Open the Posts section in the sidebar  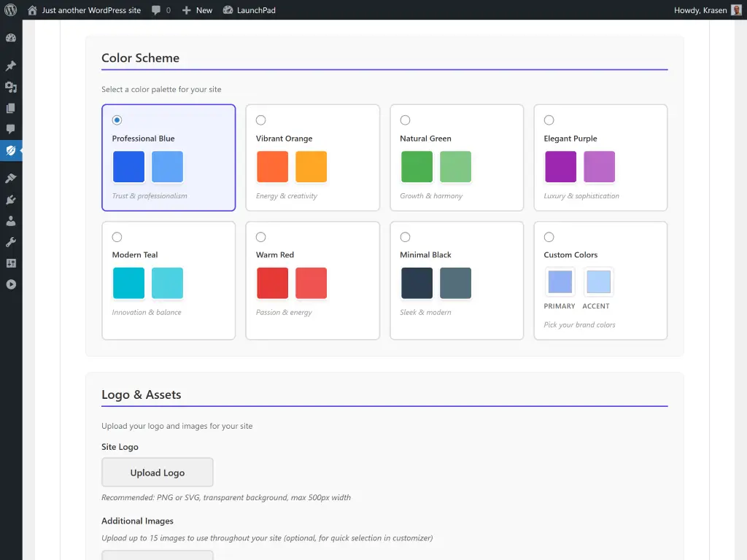[x=11, y=66]
